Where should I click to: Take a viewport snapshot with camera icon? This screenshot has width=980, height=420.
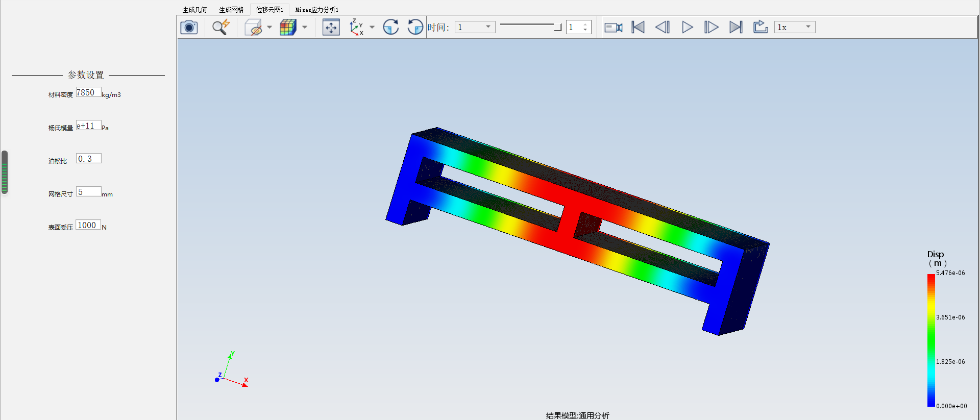point(189,27)
